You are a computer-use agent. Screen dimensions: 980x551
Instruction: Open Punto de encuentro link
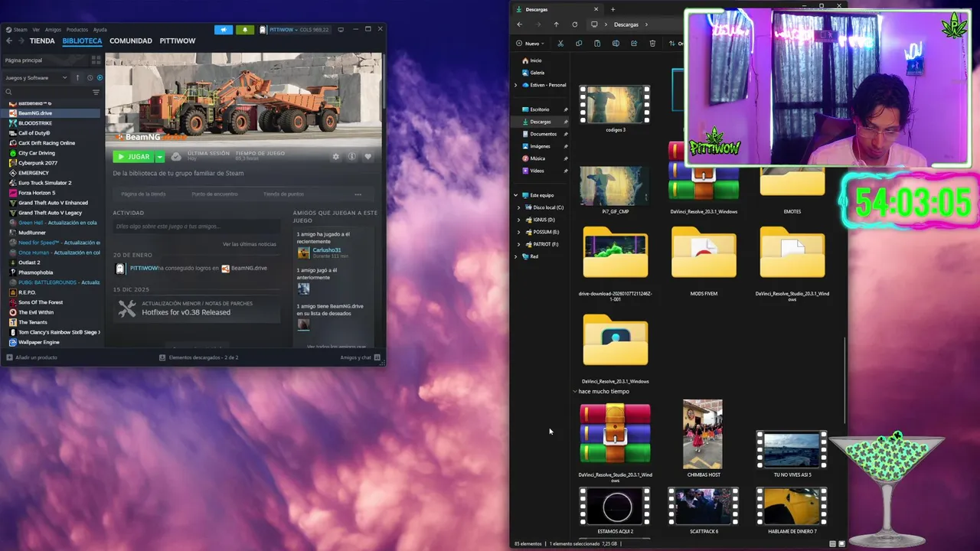(214, 194)
